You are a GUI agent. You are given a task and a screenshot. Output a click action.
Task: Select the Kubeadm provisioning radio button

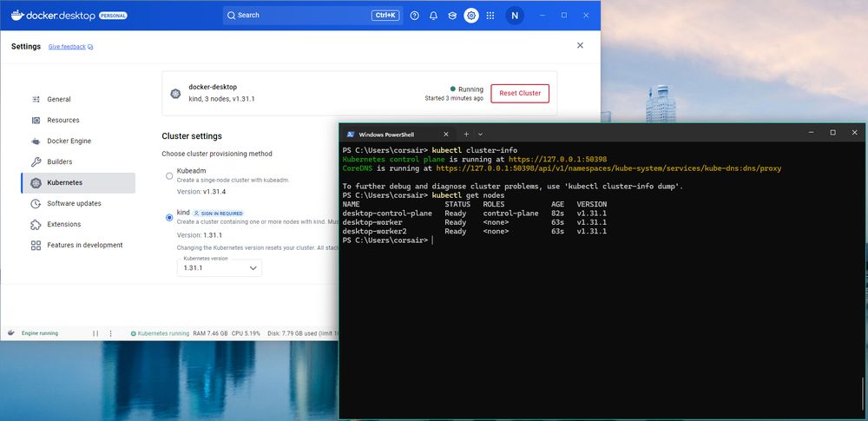(x=169, y=176)
